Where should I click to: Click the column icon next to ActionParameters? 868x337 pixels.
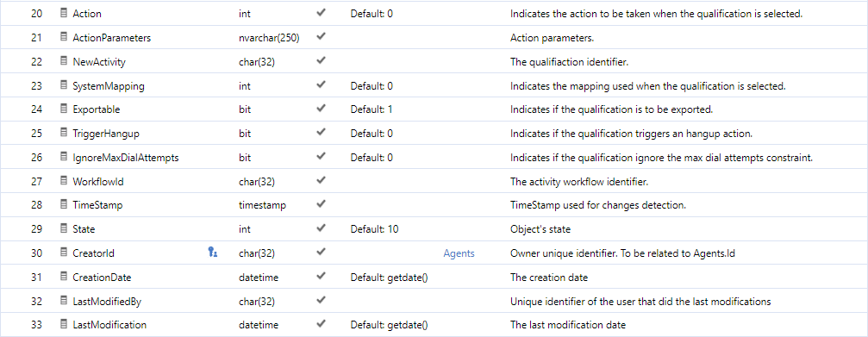(x=64, y=38)
